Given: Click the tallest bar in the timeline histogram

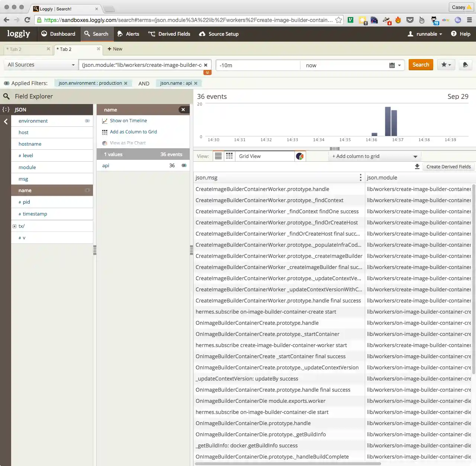Looking at the screenshot, I should 387,122.
